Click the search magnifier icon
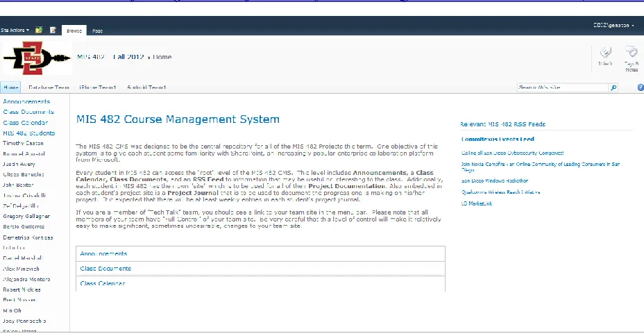This screenshot has width=644, height=336. pyautogui.click(x=613, y=87)
